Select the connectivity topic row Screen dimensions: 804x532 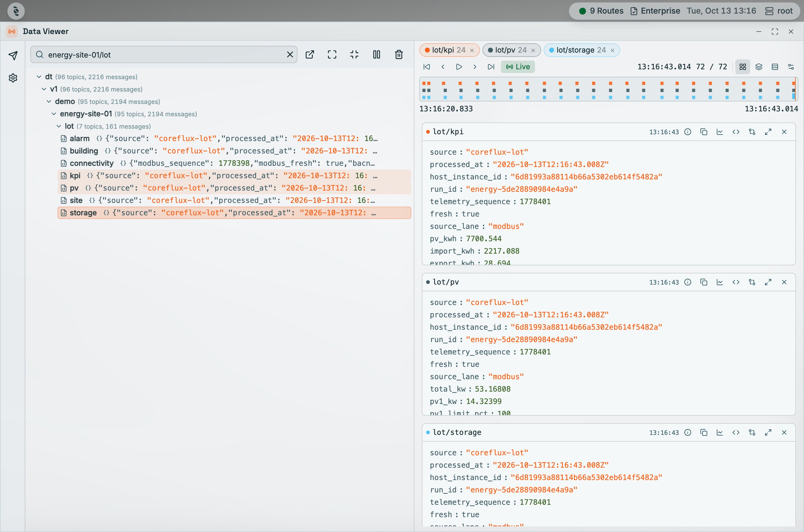point(234,163)
